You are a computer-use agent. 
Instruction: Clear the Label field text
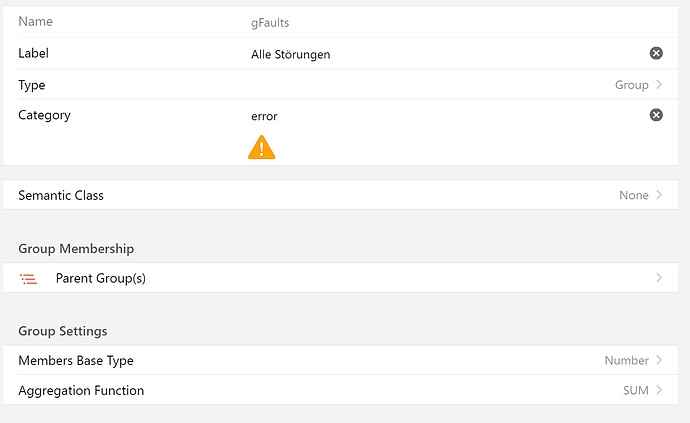[656, 53]
